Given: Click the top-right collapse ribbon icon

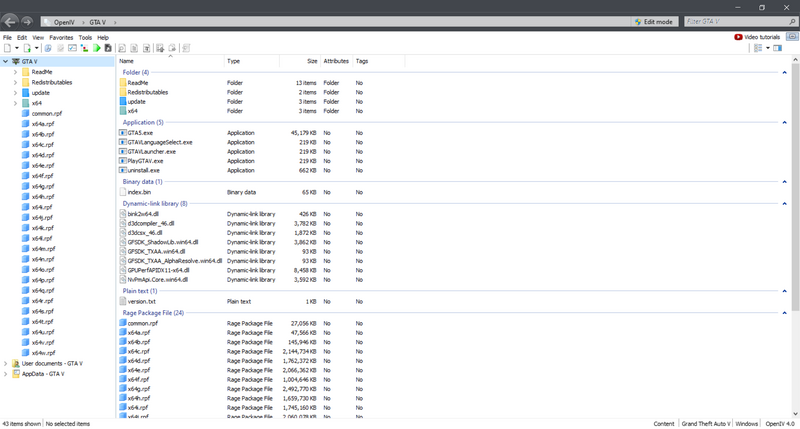Looking at the screenshot, I should (792, 37).
